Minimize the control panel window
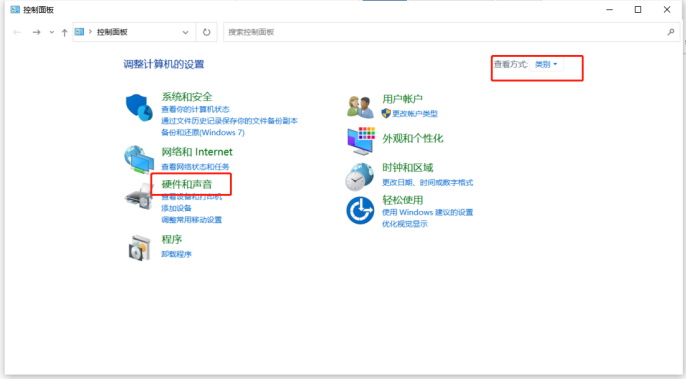This screenshot has height=379, width=686. click(x=609, y=10)
